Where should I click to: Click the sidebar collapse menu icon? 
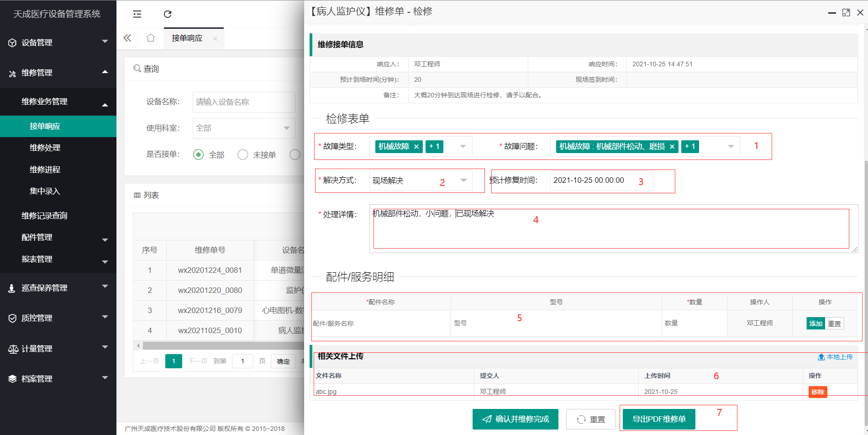[137, 14]
